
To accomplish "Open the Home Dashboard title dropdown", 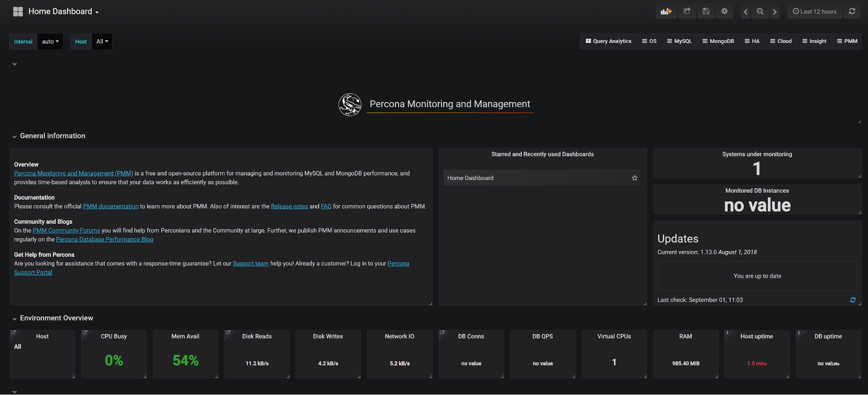I will (x=61, y=11).
